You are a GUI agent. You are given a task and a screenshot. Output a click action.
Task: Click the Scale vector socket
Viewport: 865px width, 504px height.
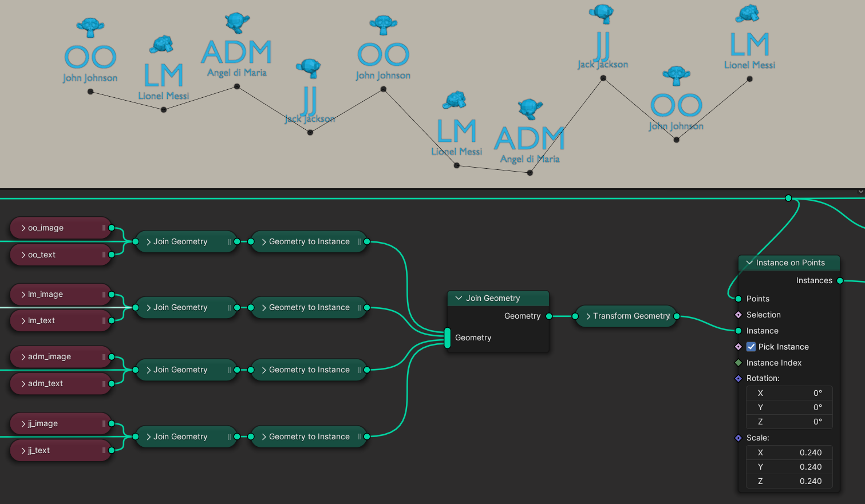click(738, 438)
